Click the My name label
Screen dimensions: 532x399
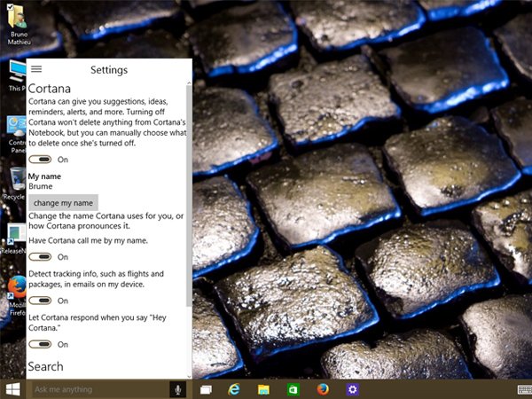coord(44,176)
